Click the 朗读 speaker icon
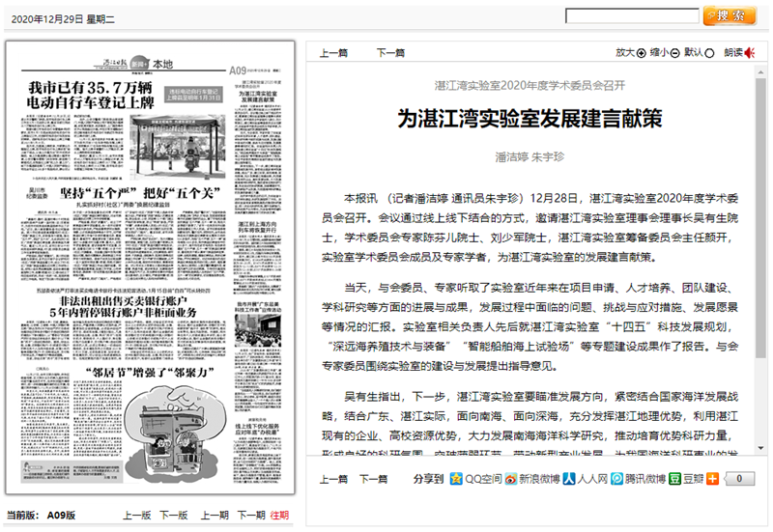773x532 pixels. coord(750,53)
